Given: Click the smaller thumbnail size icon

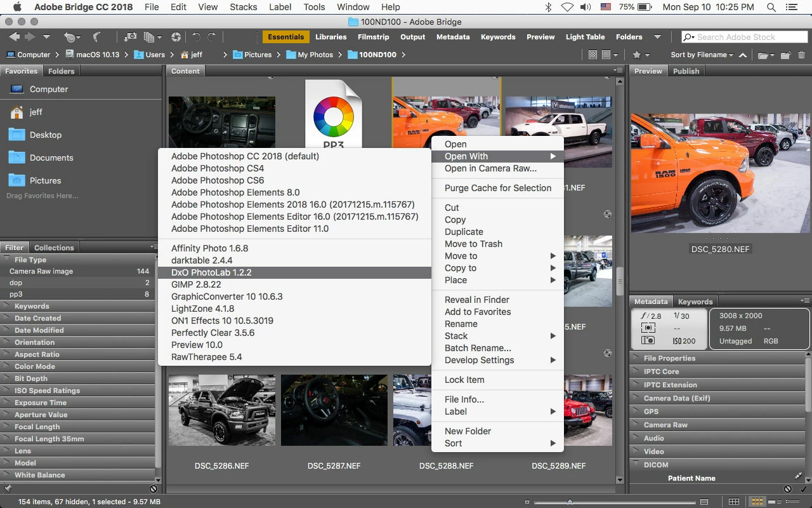Looking at the screenshot, I should click(x=527, y=502).
